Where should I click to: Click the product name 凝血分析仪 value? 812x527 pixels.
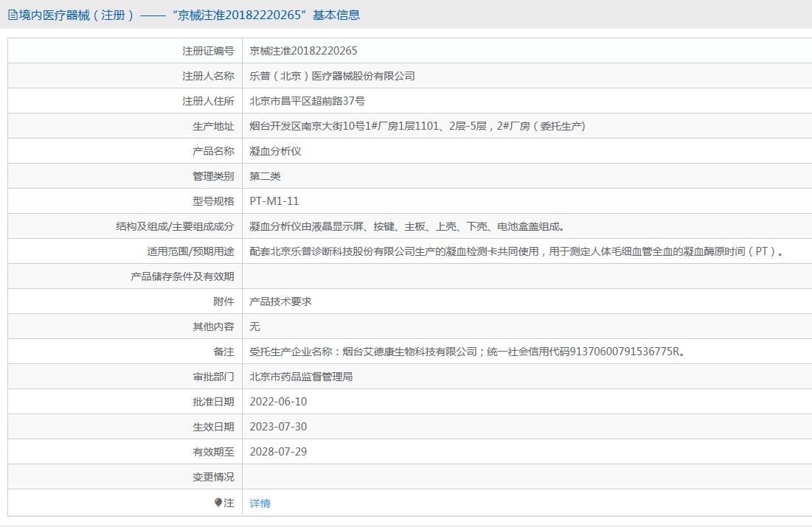[276, 151]
